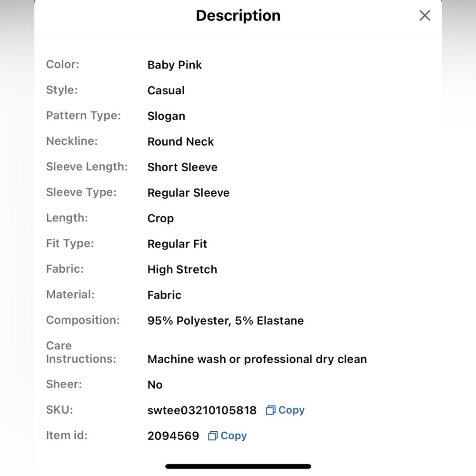476x476 pixels.
Task: Tap the Pattern Type value Slogan
Action: 166,116
